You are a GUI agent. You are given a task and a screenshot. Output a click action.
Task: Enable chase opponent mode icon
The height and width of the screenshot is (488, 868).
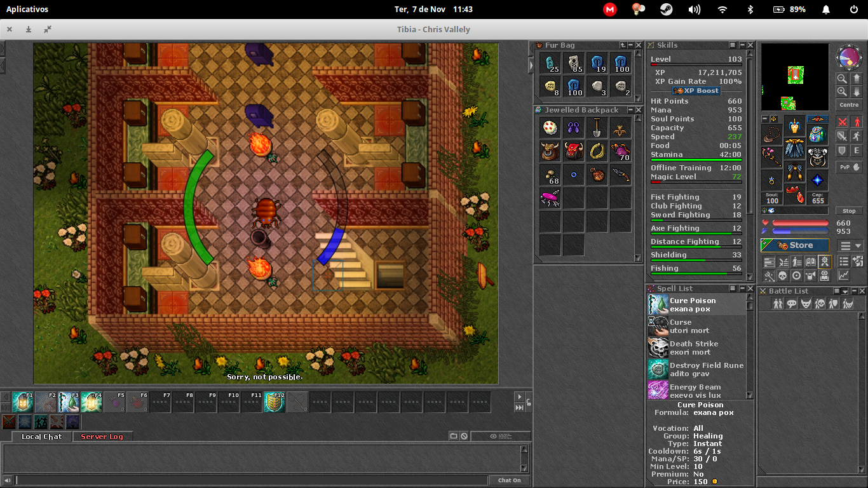(857, 136)
